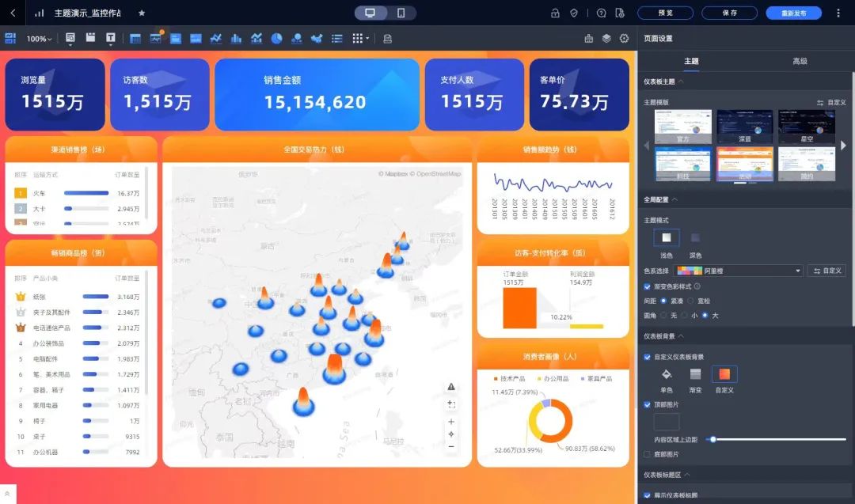Open the 色系选择 阿里橙 dropdown
The height and width of the screenshot is (504, 855).
739,271
